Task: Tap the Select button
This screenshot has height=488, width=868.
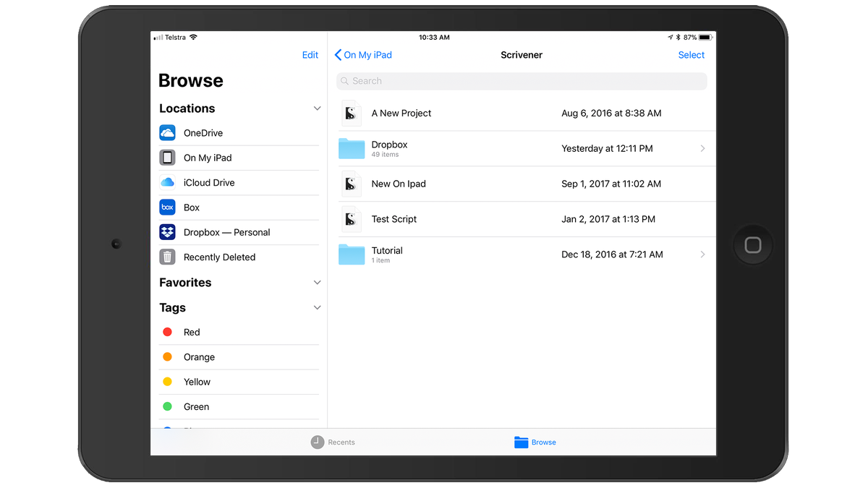Action: pos(692,55)
